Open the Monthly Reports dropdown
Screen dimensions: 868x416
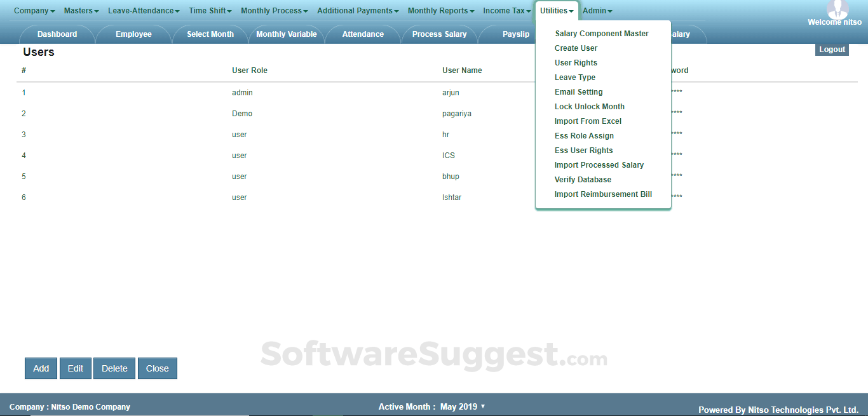[x=438, y=10]
